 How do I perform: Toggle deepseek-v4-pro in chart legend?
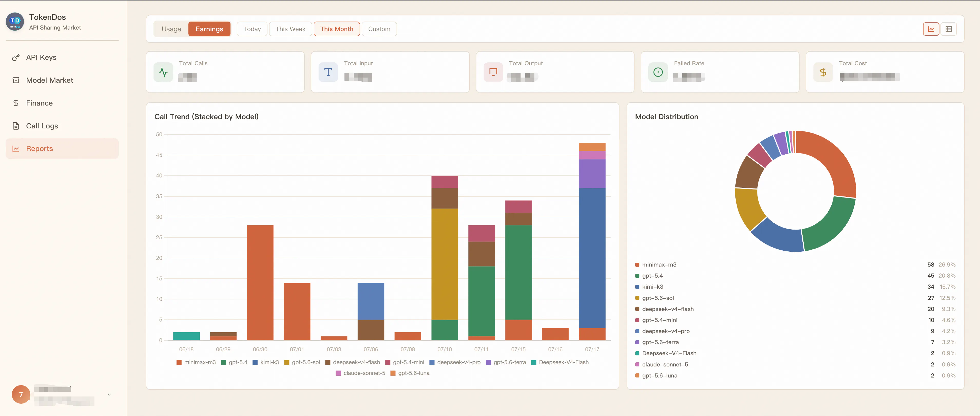tap(455, 362)
